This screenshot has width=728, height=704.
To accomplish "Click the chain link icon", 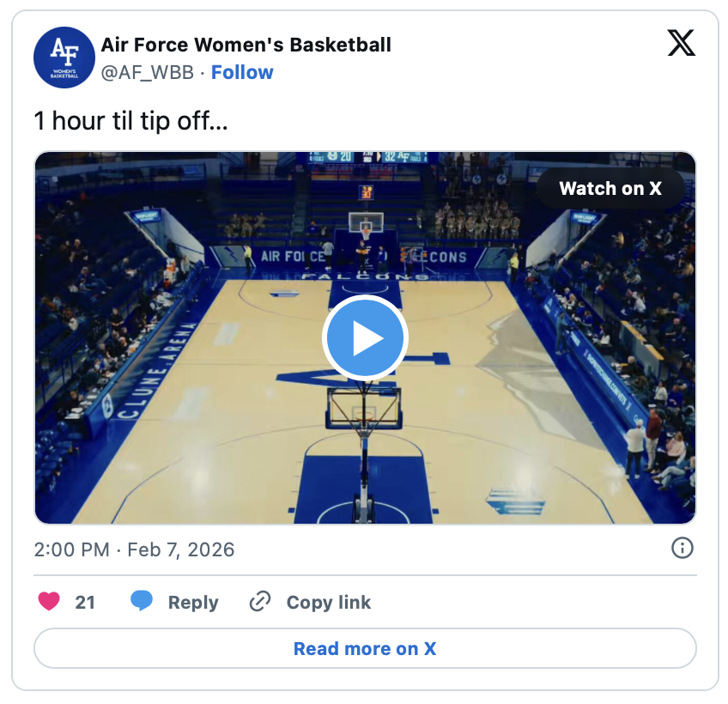I will (259, 602).
